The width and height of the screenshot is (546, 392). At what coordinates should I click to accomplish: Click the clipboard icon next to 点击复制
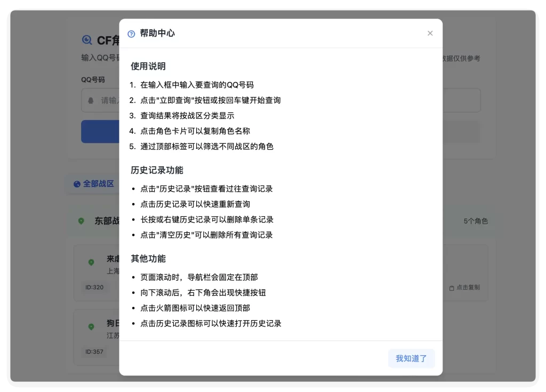451,287
